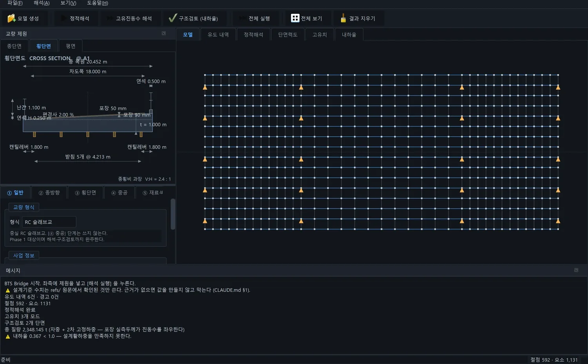Float the 메시지 panel

tap(576, 270)
